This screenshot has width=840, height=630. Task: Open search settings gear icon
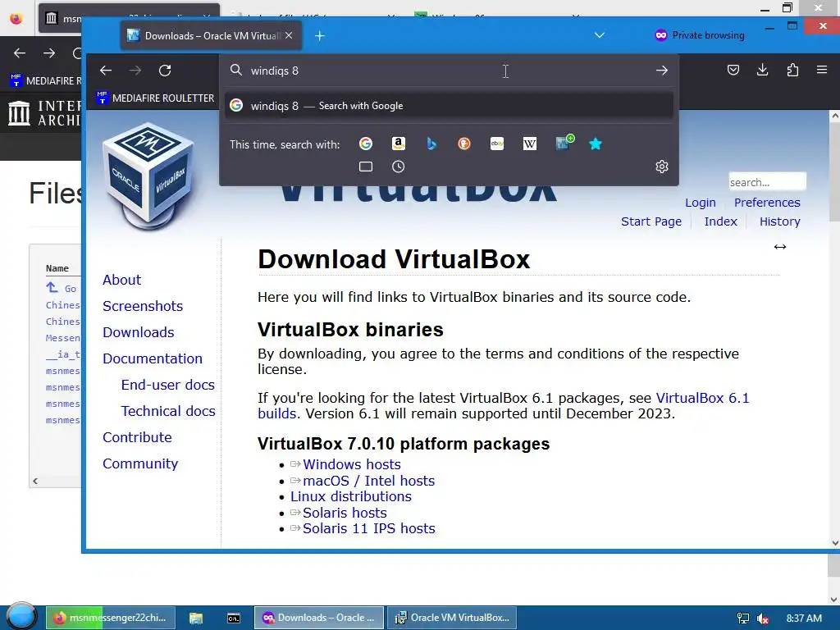point(662,167)
